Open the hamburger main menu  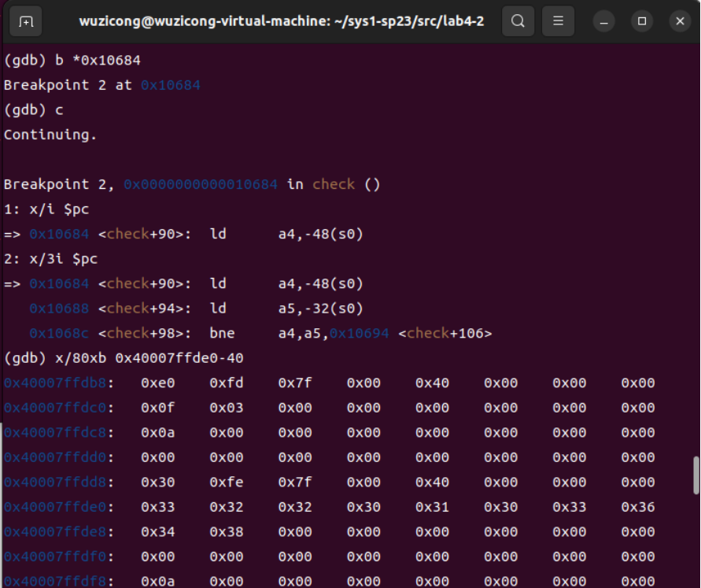point(558,21)
